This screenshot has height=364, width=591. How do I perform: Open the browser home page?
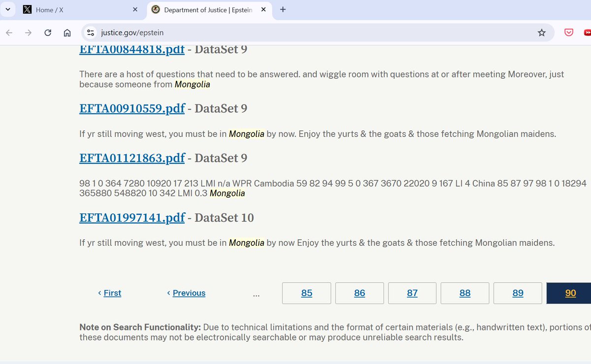point(67,33)
